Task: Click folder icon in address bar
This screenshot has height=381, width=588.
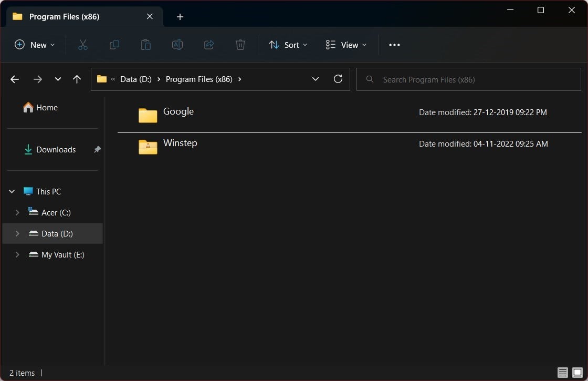Action: click(102, 79)
